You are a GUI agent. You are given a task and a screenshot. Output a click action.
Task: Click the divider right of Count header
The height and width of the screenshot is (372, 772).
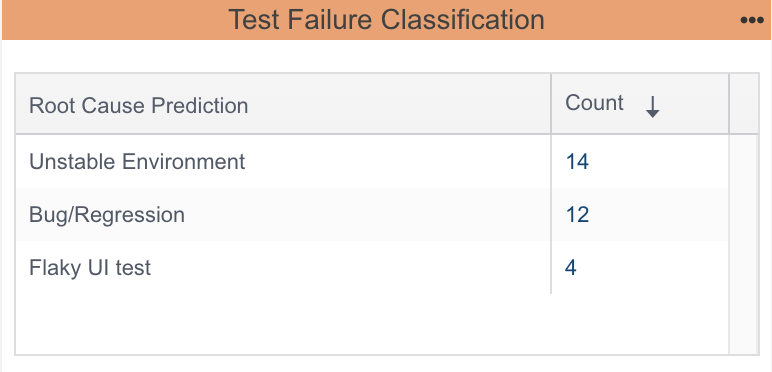729,104
